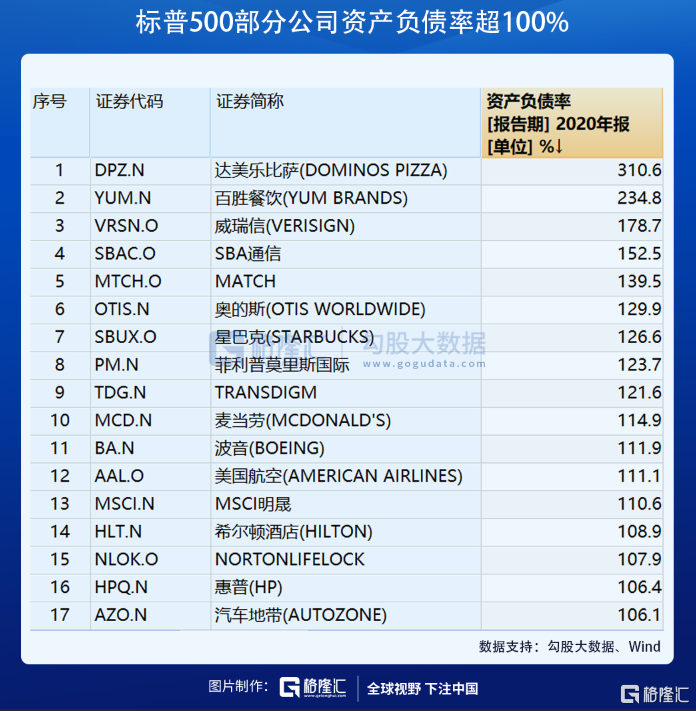Image resolution: width=696 pixels, height=711 pixels.
Task: Click the 111.9 debt ratio value
Action: point(639,448)
